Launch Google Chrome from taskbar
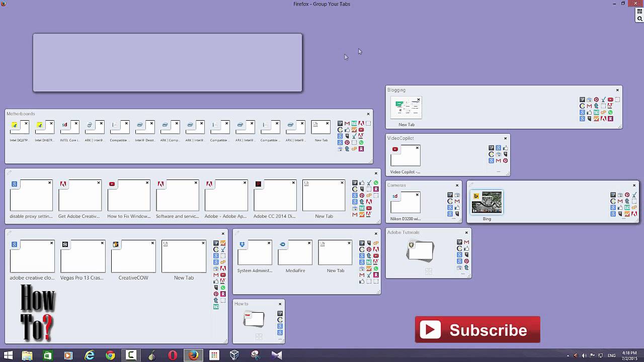Image resolution: width=644 pixels, height=362 pixels. [110, 355]
